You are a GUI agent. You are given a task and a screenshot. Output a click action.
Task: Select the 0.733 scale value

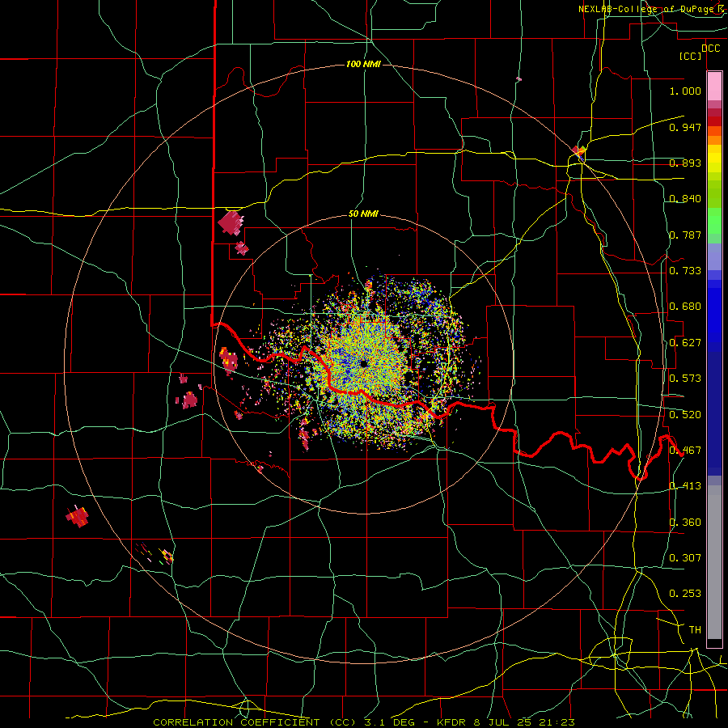685,271
